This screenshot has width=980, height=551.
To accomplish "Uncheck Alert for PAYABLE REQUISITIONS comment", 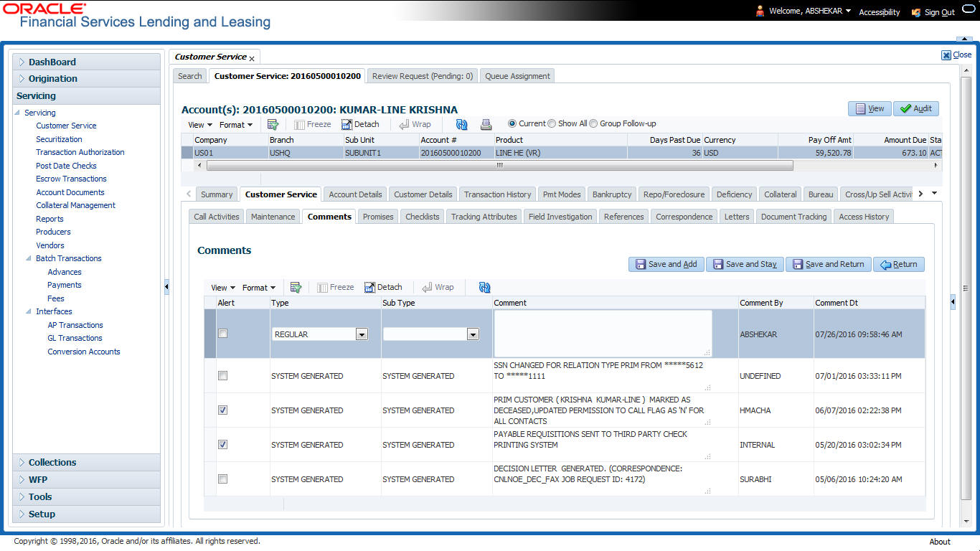I will 223,445.
